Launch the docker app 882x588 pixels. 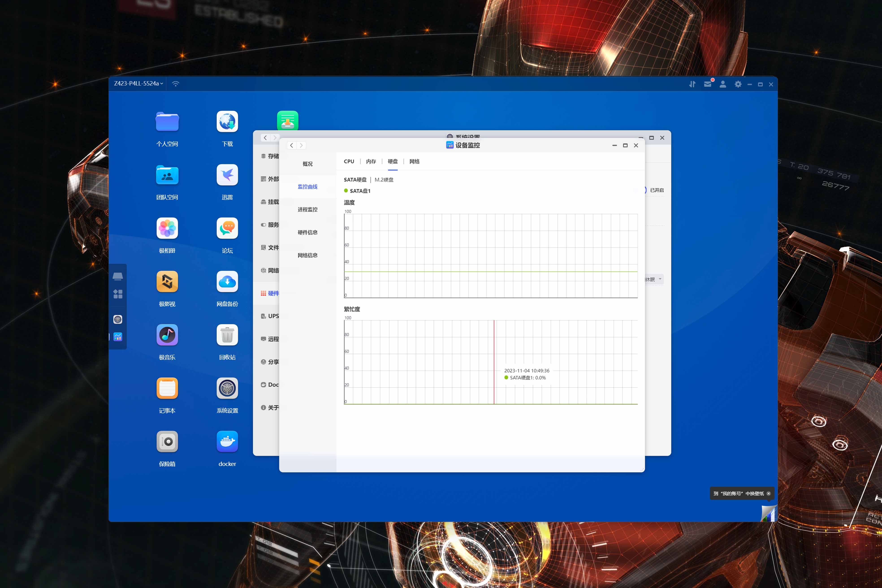(x=227, y=441)
